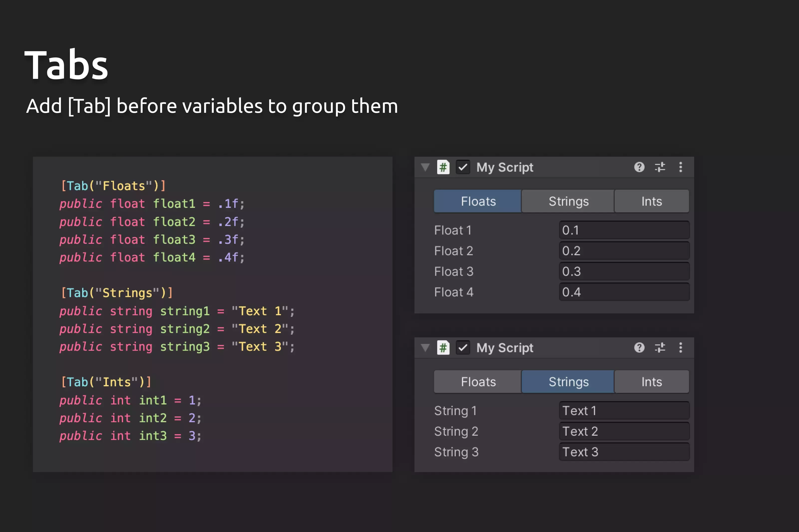Open presets icon in top My Script header

tap(660, 167)
